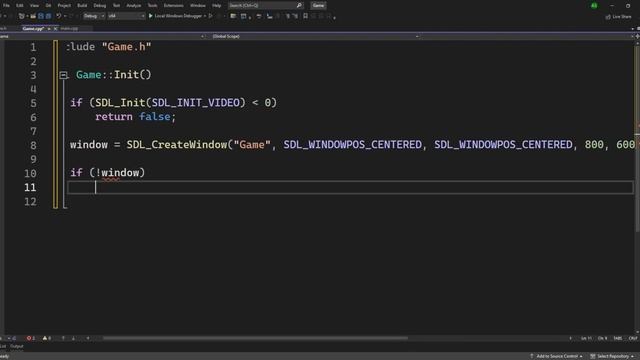
Task: Go to previous issue arrow
Action: click(x=63, y=338)
